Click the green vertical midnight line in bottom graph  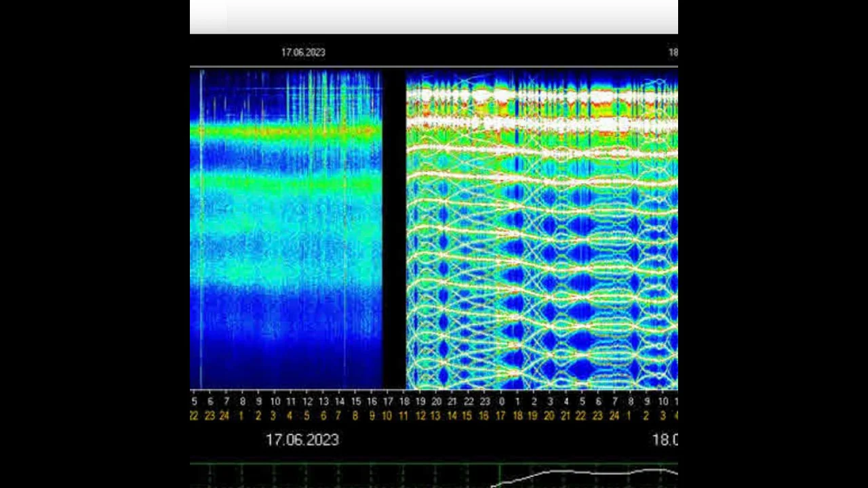tap(500, 476)
